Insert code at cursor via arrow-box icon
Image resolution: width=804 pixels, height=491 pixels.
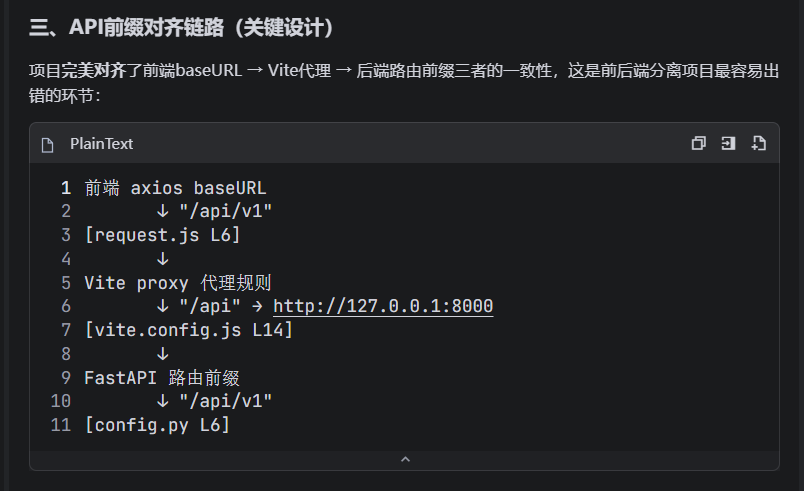coord(728,144)
